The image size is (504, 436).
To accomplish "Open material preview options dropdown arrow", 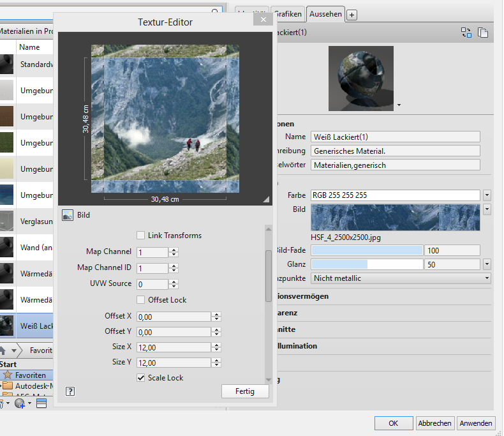I will (399, 105).
